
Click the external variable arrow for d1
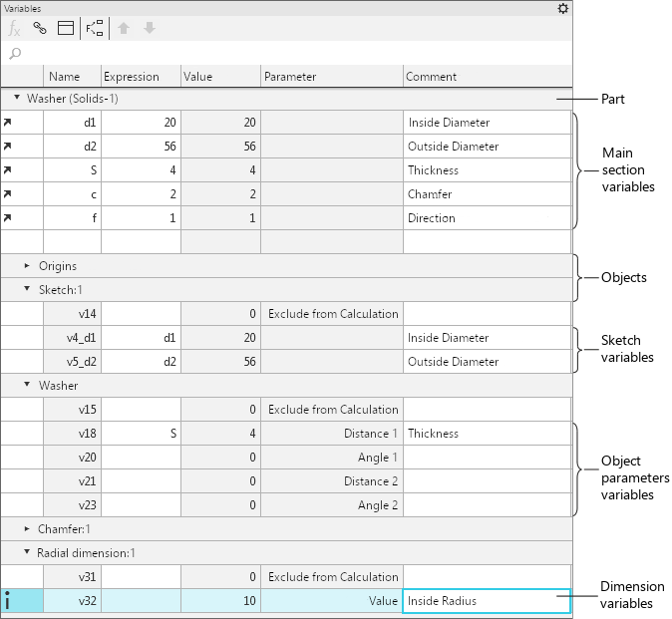(x=9, y=123)
